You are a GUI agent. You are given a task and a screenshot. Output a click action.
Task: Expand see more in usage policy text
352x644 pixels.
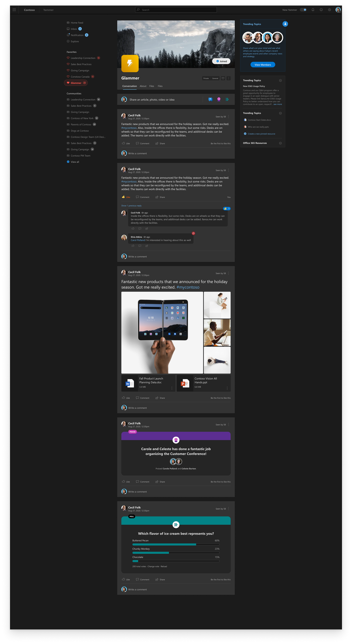[x=278, y=104]
